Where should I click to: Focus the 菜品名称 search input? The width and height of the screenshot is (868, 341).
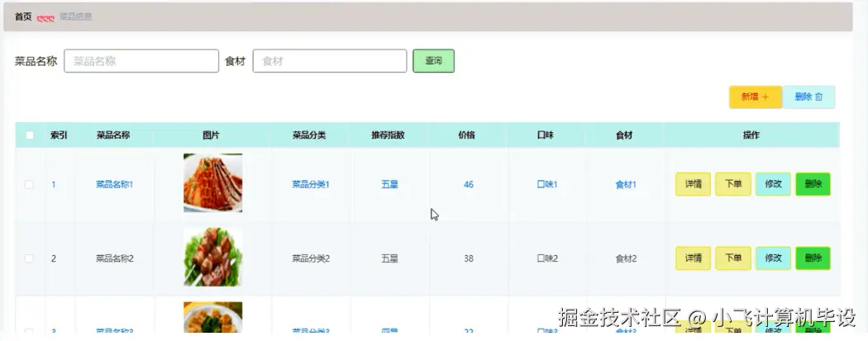point(141,61)
